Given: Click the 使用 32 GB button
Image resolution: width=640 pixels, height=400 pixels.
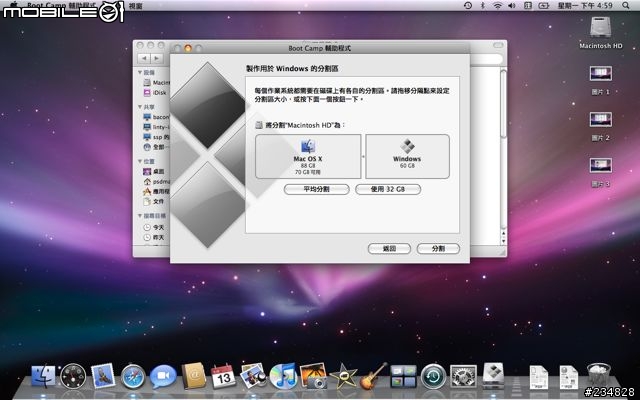Looking at the screenshot, I should [388, 189].
